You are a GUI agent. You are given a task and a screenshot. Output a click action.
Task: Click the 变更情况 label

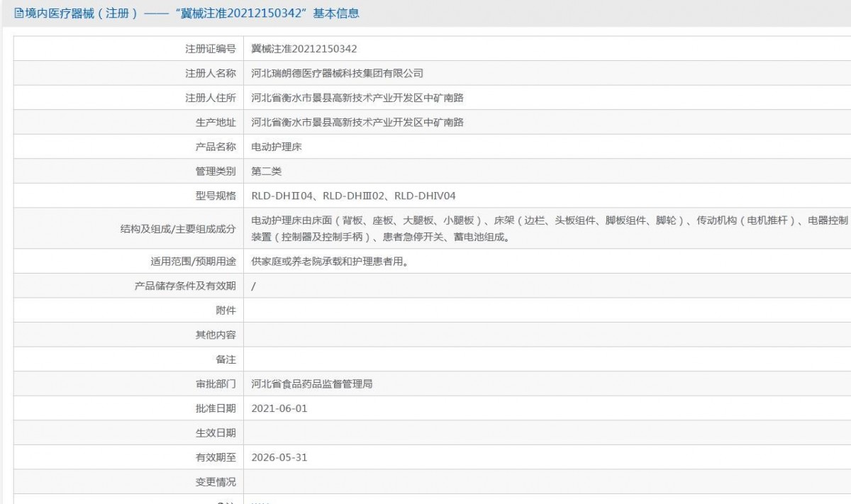[216, 482]
